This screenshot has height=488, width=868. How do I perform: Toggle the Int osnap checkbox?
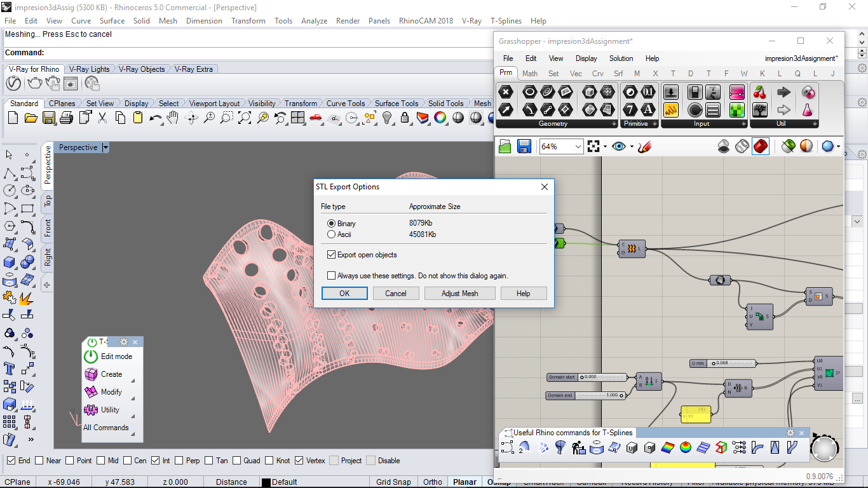[156, 461]
